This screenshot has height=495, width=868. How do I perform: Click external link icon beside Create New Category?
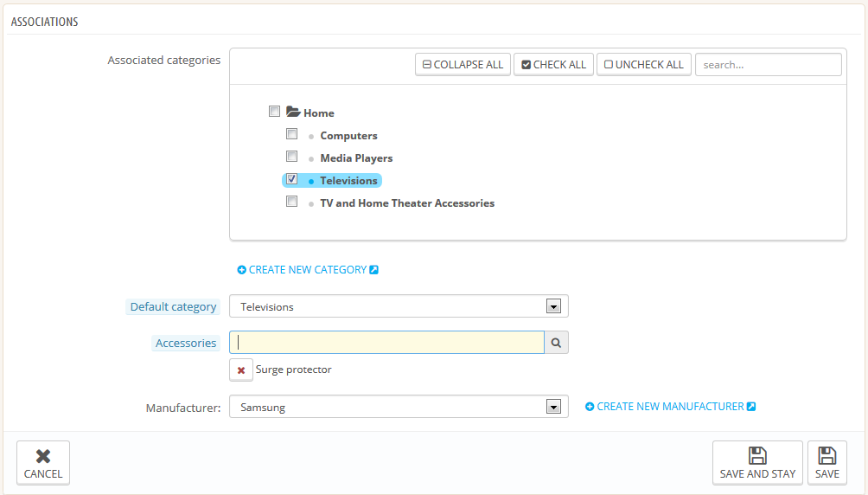click(x=373, y=270)
